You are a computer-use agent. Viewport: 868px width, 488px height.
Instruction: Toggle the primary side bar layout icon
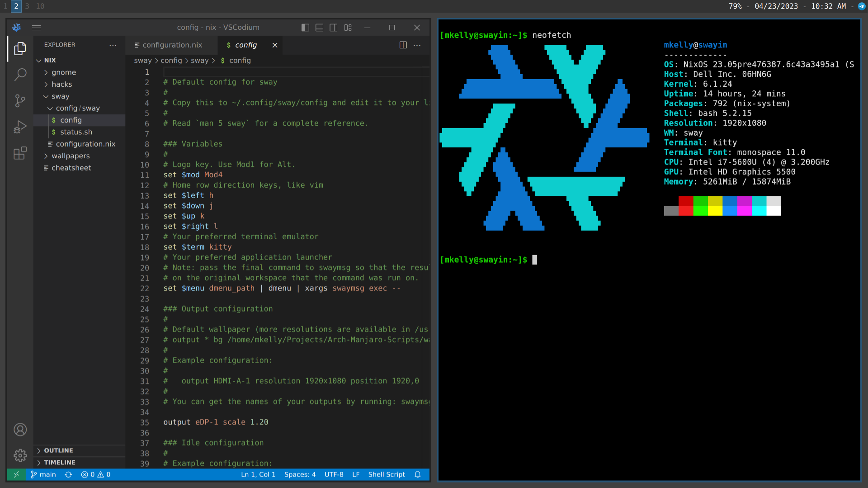click(x=305, y=28)
